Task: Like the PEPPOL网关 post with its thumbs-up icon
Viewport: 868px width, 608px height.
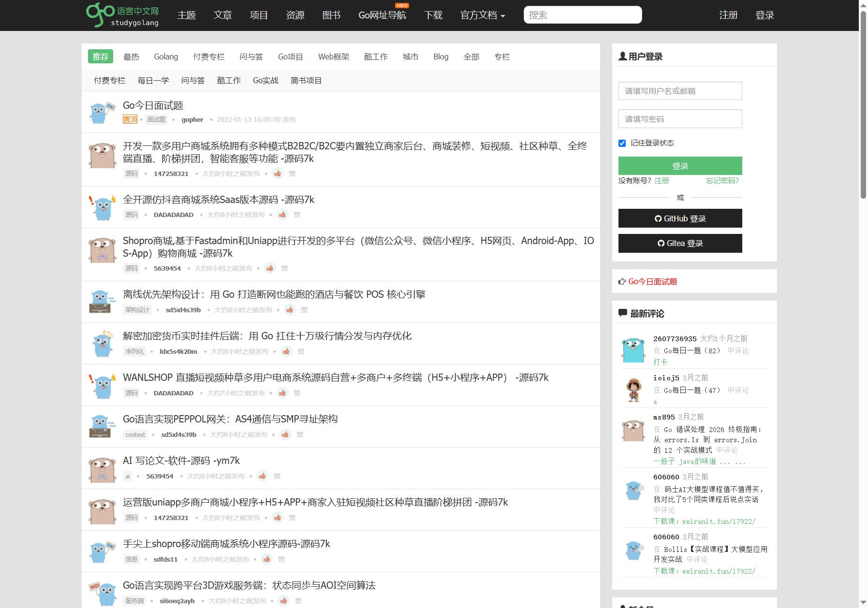Action: click(285, 434)
